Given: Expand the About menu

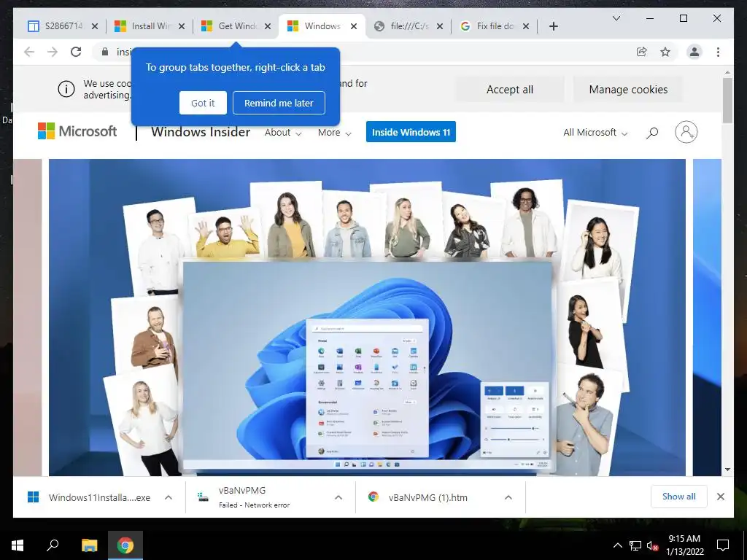Looking at the screenshot, I should (283, 133).
